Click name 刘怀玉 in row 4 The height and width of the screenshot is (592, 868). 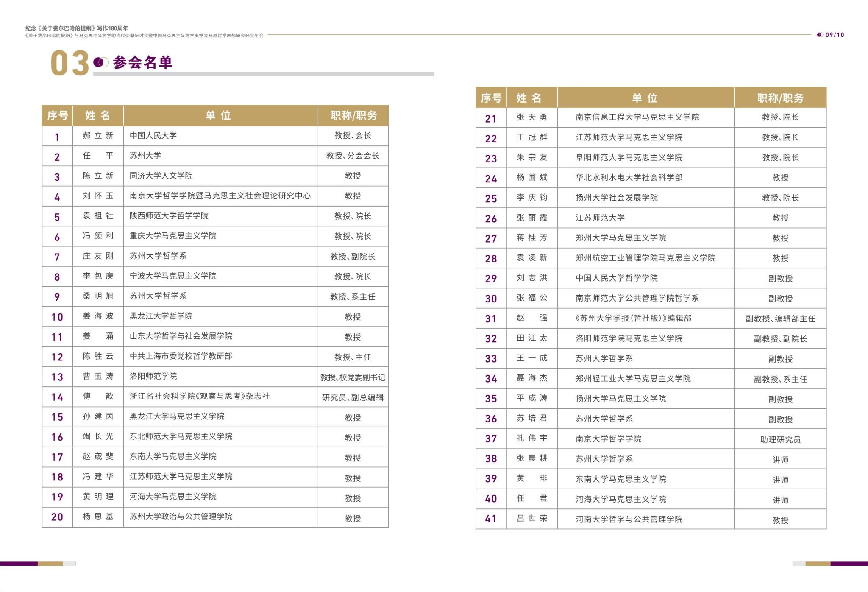[98, 196]
